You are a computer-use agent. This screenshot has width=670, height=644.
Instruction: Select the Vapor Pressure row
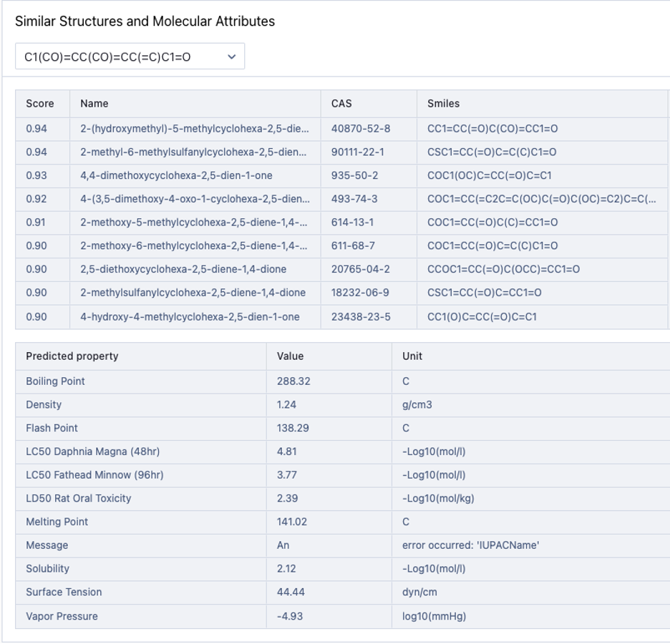click(x=62, y=616)
